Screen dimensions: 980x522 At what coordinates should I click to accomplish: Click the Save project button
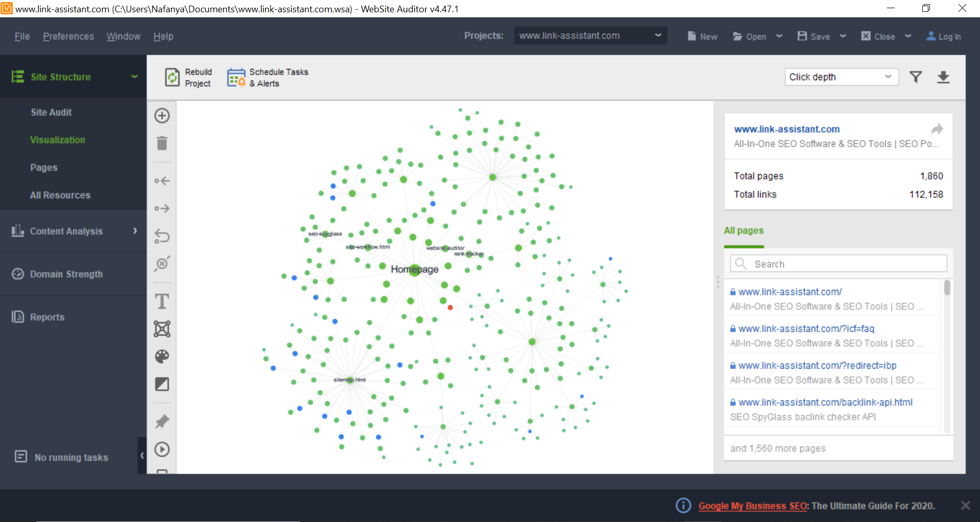(814, 36)
